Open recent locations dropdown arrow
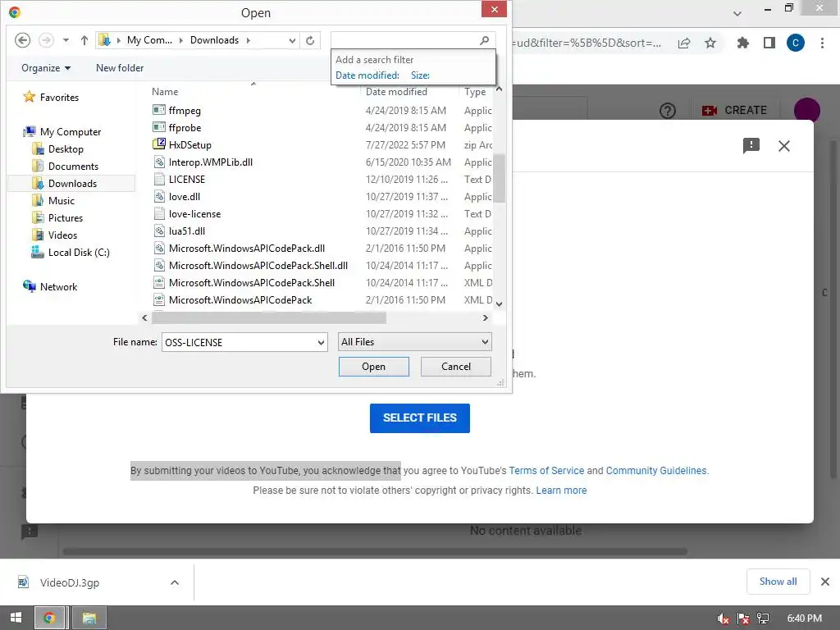The height and width of the screenshot is (630, 840). coord(66,40)
